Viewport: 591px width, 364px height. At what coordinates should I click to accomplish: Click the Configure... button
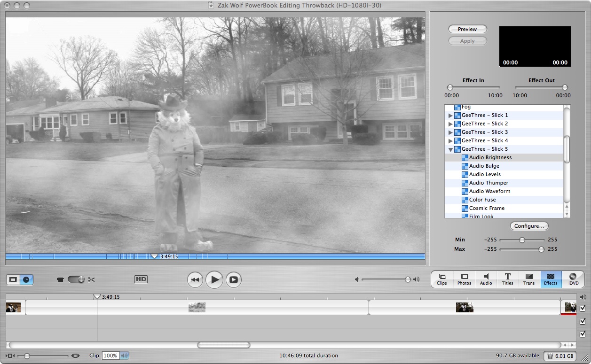[x=529, y=226]
